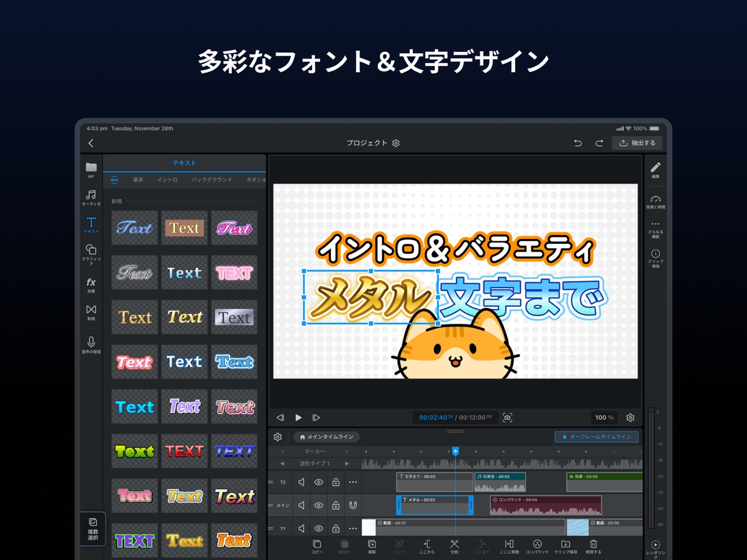
Task: Click the コンパウンド compound tool
Action: click(x=537, y=547)
